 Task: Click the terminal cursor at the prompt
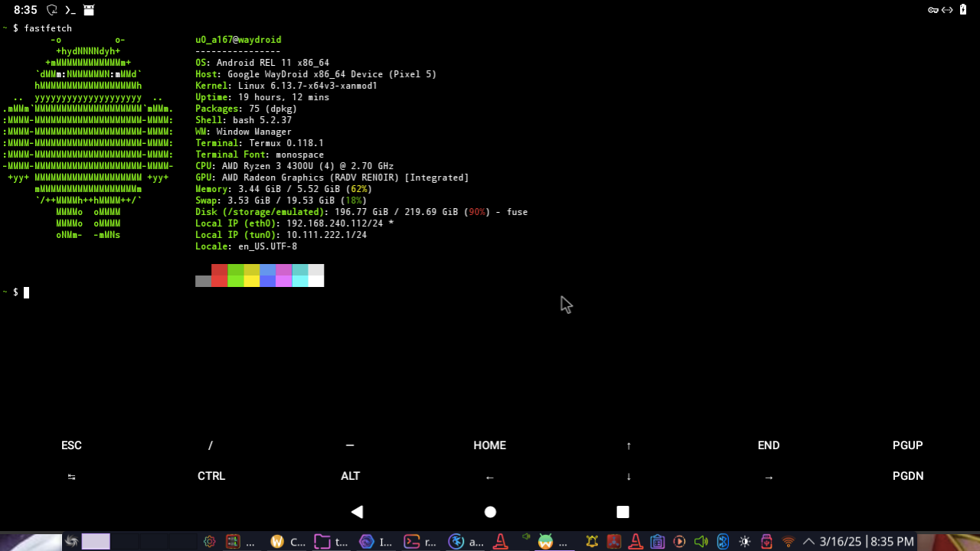[26, 292]
